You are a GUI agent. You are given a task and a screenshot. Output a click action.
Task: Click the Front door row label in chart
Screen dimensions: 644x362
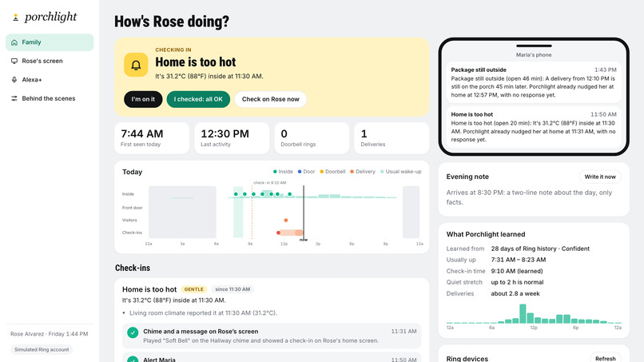tap(132, 208)
